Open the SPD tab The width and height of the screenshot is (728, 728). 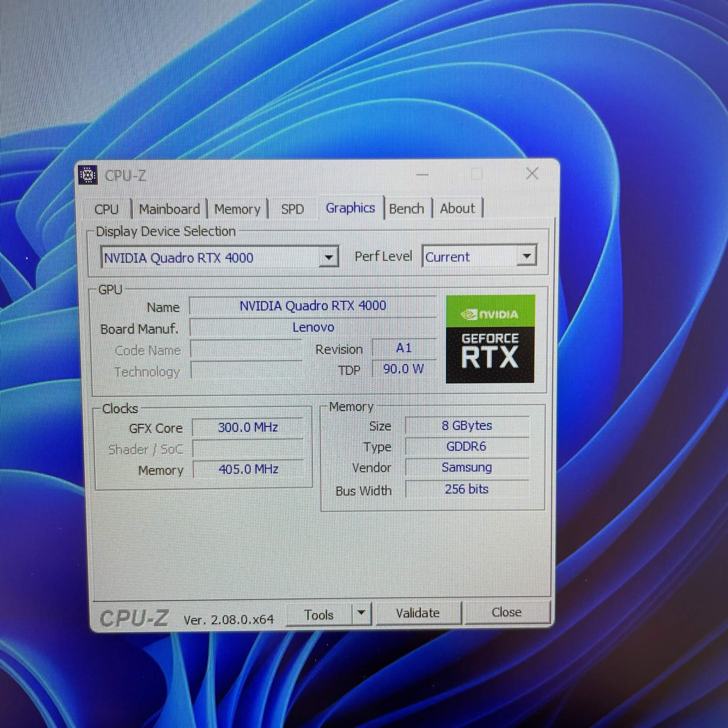pos(293,209)
